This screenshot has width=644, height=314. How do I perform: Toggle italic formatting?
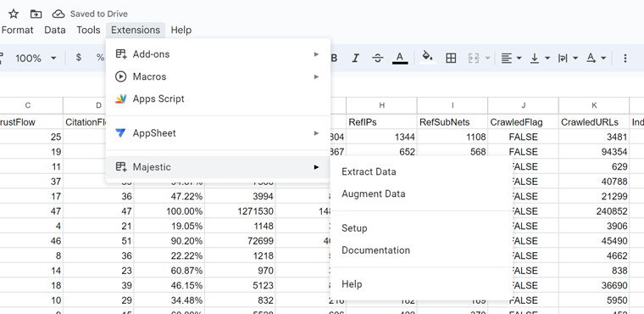[x=356, y=59]
